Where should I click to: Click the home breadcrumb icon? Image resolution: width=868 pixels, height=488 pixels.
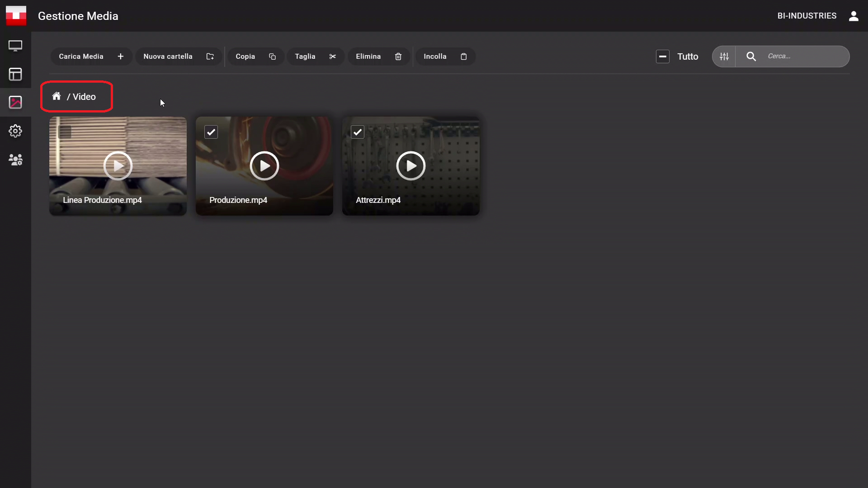pyautogui.click(x=57, y=96)
